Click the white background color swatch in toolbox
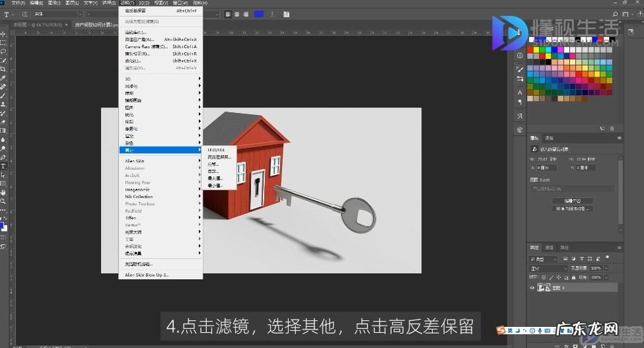 coord(5,229)
